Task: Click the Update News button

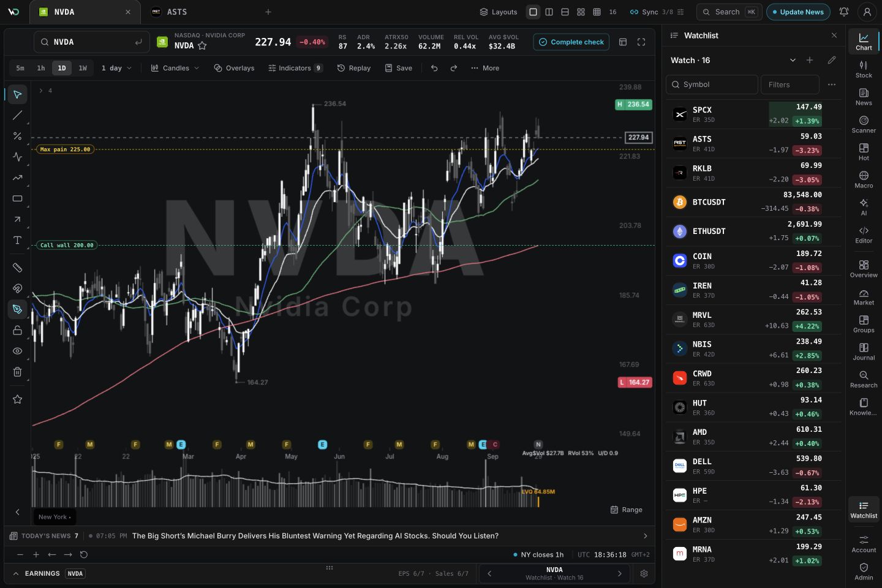Action: point(798,12)
